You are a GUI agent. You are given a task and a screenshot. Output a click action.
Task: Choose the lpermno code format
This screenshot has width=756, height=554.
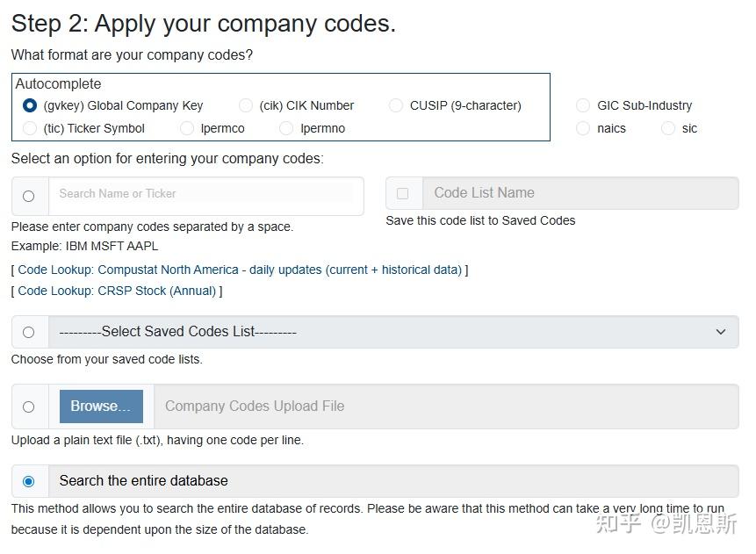point(286,128)
